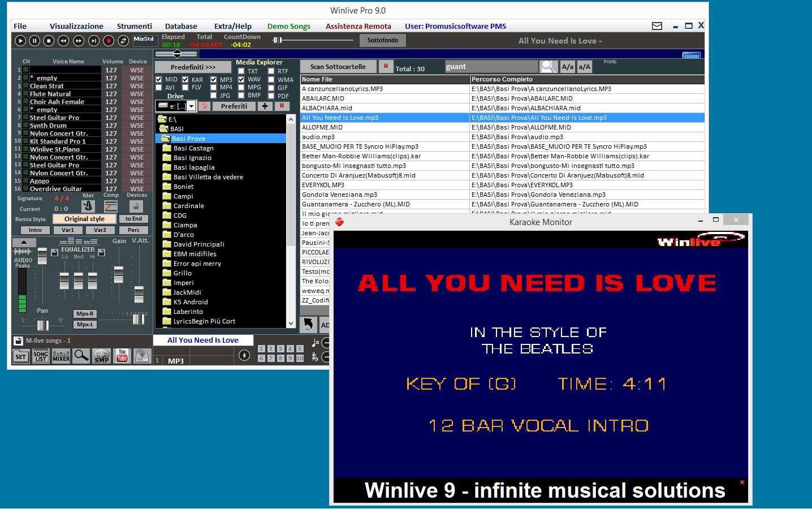Image resolution: width=812 pixels, height=509 pixels.
Task: Uncheck the KAR file type checkbox
Action: click(185, 79)
